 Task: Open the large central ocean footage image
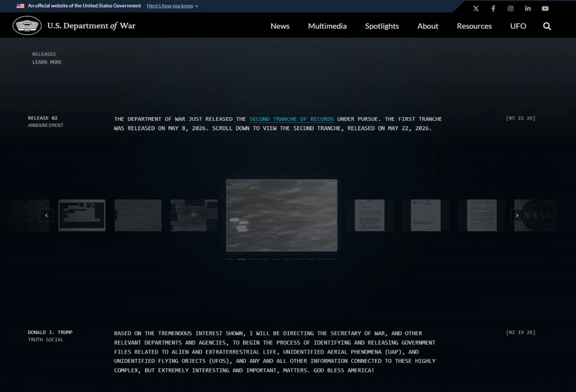click(282, 215)
